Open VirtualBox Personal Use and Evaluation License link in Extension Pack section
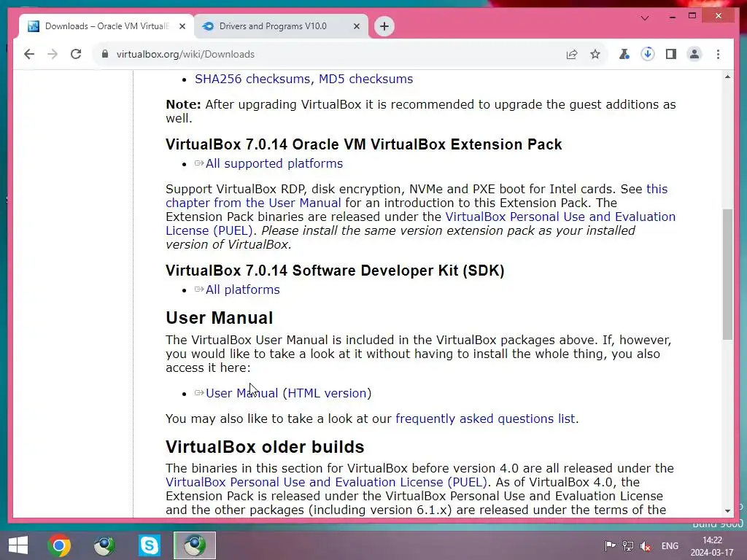 (420, 223)
